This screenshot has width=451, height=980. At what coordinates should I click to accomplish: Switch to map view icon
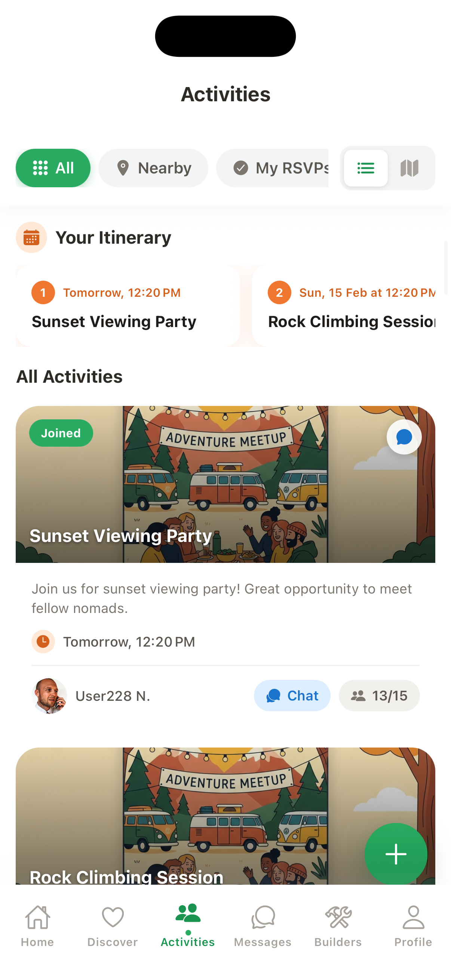pyautogui.click(x=409, y=168)
